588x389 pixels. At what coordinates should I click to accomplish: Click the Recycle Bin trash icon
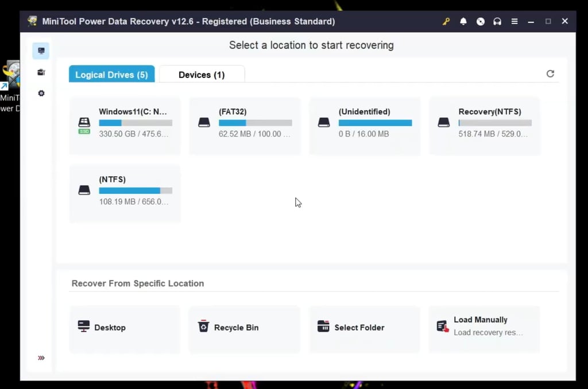(203, 326)
